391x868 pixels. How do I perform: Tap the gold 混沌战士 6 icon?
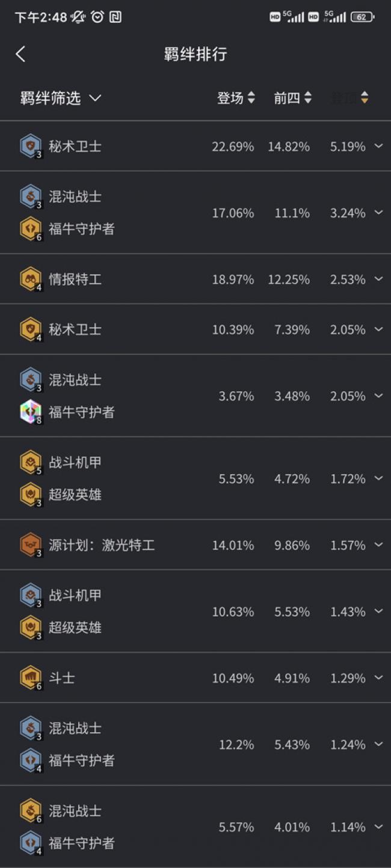(x=31, y=810)
